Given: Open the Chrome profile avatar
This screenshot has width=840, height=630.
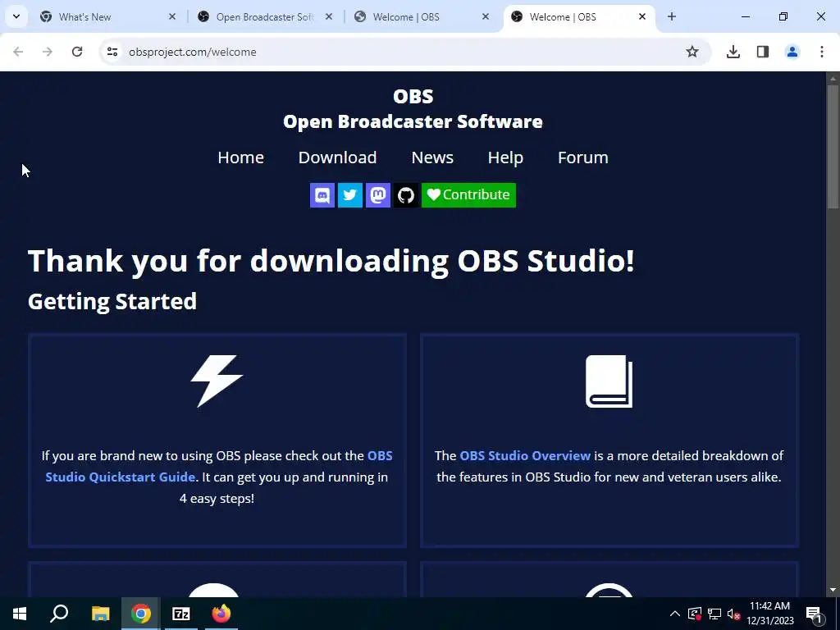Looking at the screenshot, I should click(x=792, y=52).
